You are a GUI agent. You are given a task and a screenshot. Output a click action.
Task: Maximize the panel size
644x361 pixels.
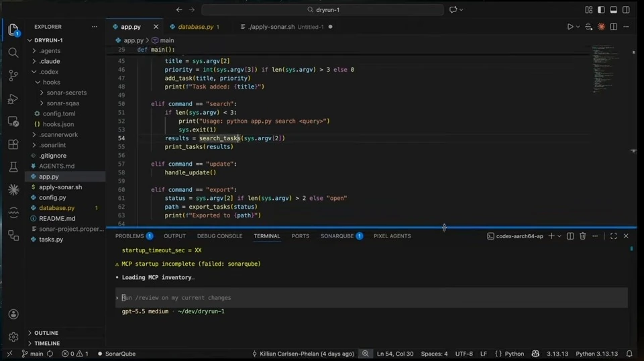[x=614, y=236]
